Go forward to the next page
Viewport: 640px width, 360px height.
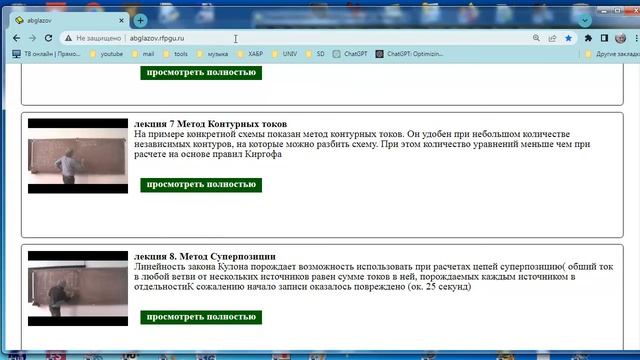(32, 38)
